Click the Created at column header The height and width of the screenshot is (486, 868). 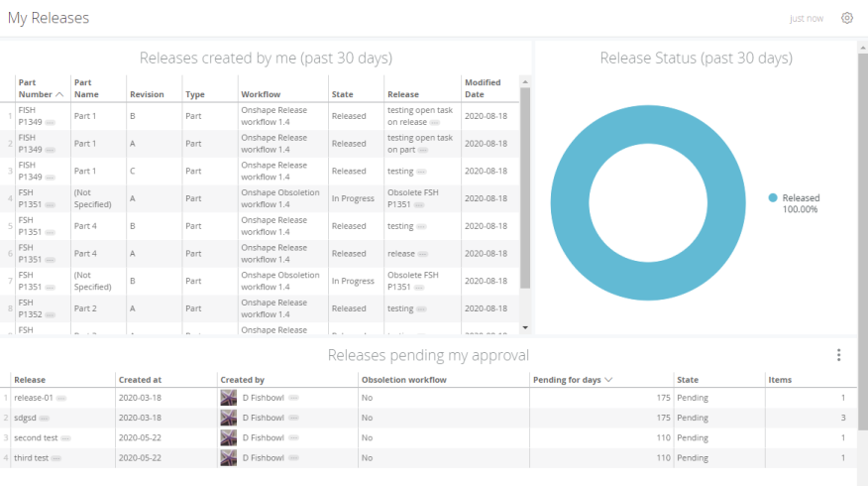click(140, 380)
